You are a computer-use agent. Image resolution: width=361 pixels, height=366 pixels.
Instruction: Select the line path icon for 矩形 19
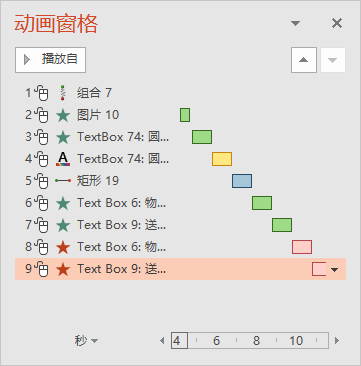point(63,181)
